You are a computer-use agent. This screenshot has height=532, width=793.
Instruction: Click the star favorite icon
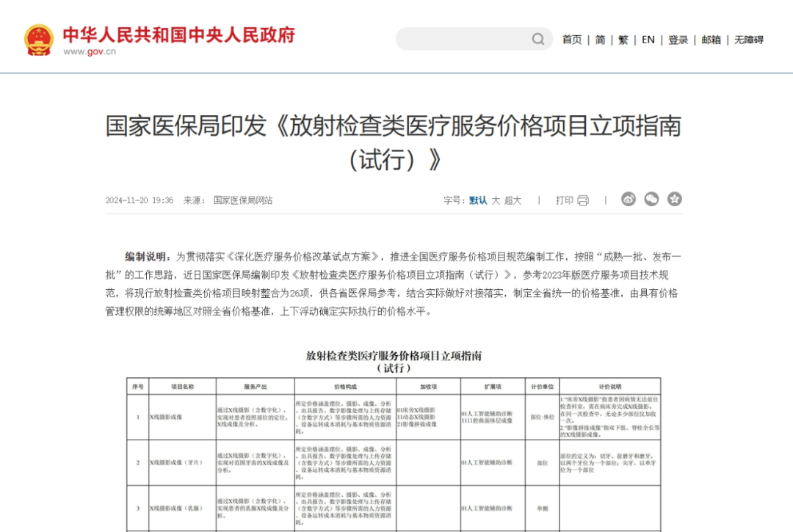674,199
